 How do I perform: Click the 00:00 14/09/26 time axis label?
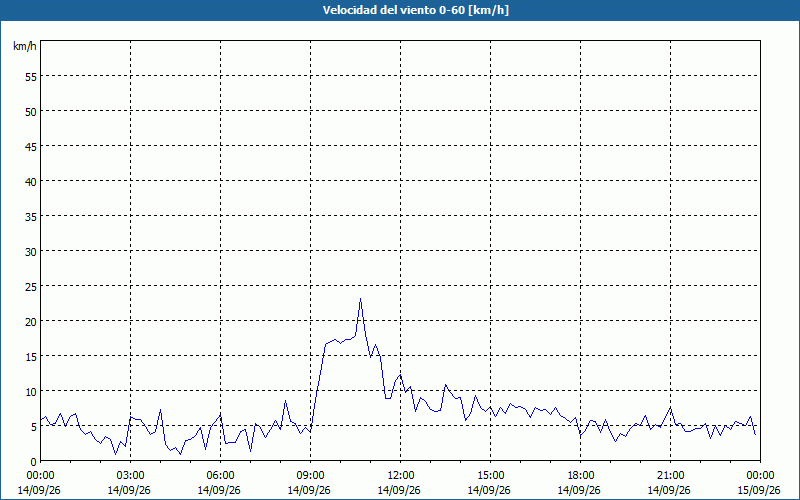(39, 483)
